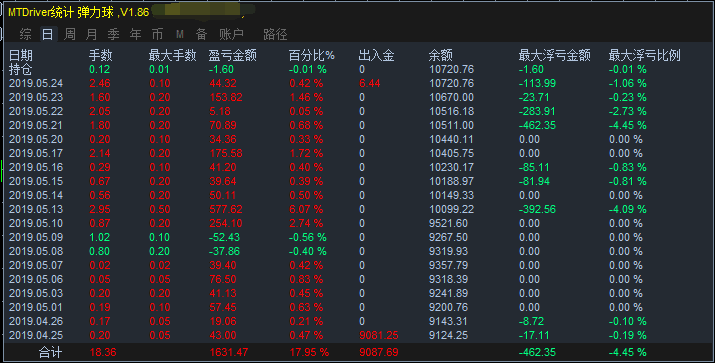Click the total percentage 17.95 %
The image size is (715, 363).
tap(309, 352)
